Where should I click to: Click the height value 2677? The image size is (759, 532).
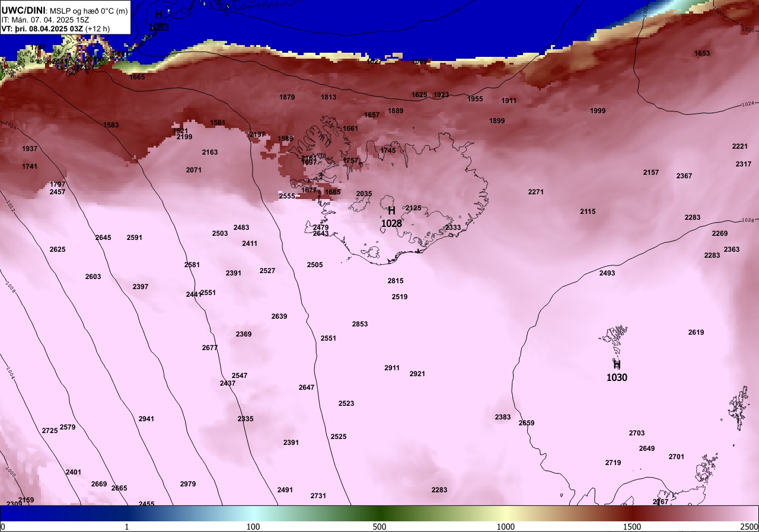(x=210, y=348)
